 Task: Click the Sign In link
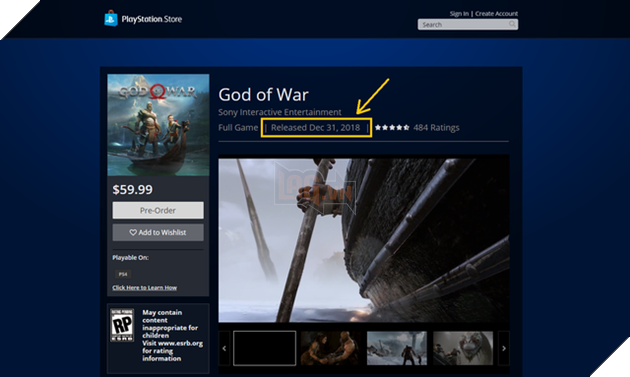(459, 14)
